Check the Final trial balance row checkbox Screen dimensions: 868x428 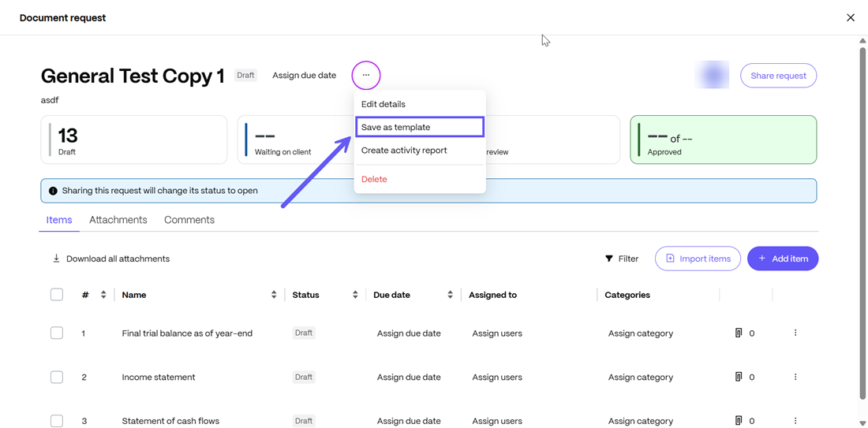pyautogui.click(x=57, y=333)
